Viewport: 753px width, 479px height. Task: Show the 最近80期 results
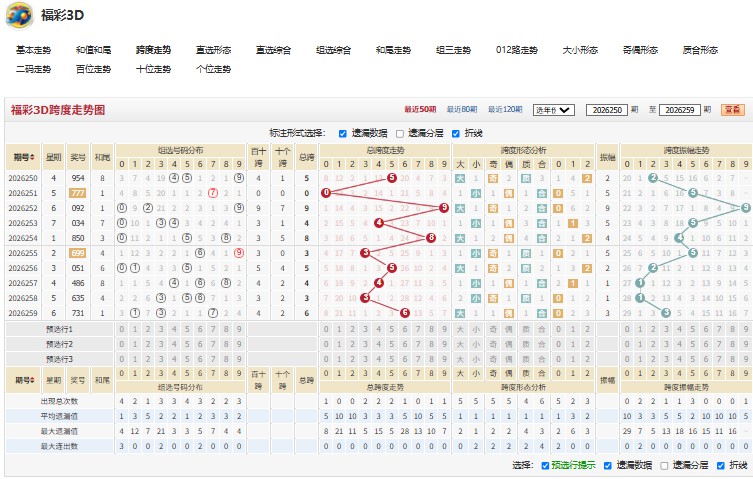pyautogui.click(x=462, y=110)
